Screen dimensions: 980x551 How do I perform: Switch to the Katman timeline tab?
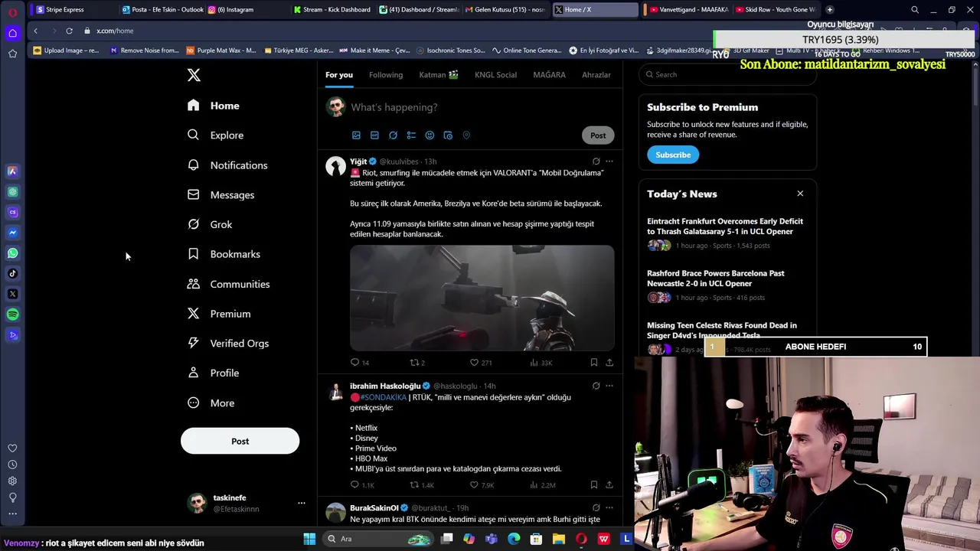click(439, 75)
